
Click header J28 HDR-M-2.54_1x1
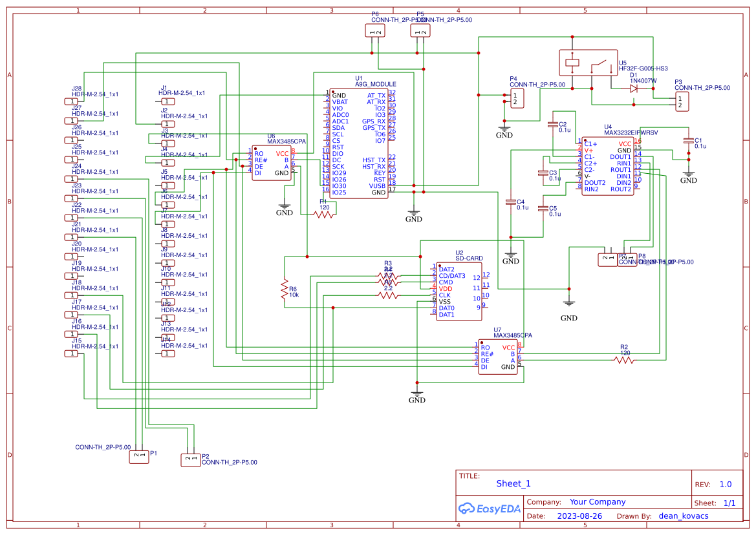(71, 101)
